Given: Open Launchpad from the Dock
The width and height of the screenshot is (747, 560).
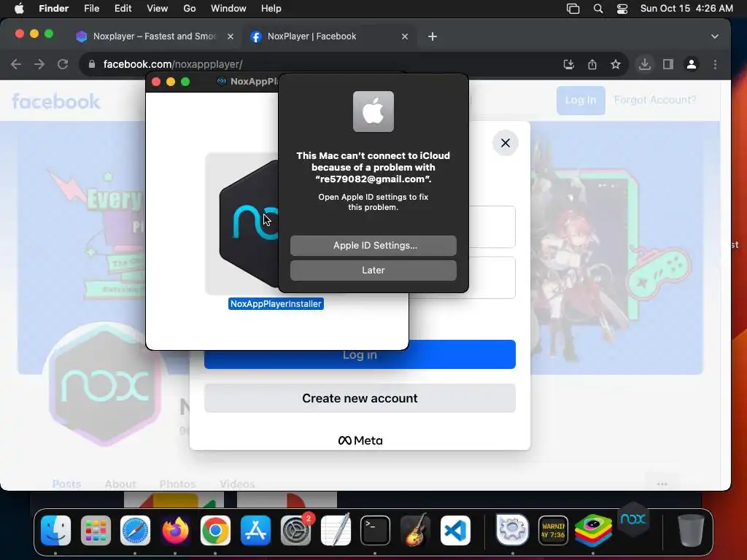Looking at the screenshot, I should coord(96,530).
